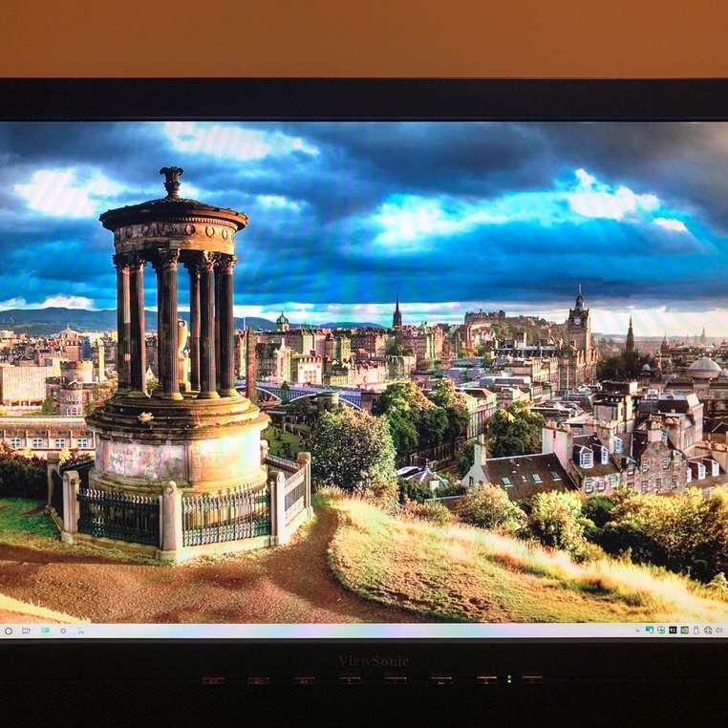Viewport: 728px width, 728px height.
Task: Expand the hidden system tray icons chevron
Action: pyautogui.click(x=637, y=631)
